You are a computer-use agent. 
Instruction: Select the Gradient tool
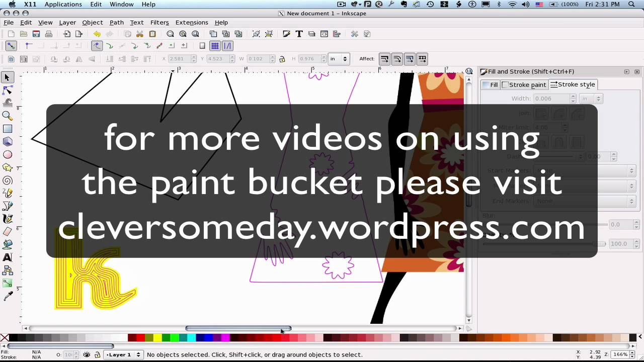[x=7, y=284]
